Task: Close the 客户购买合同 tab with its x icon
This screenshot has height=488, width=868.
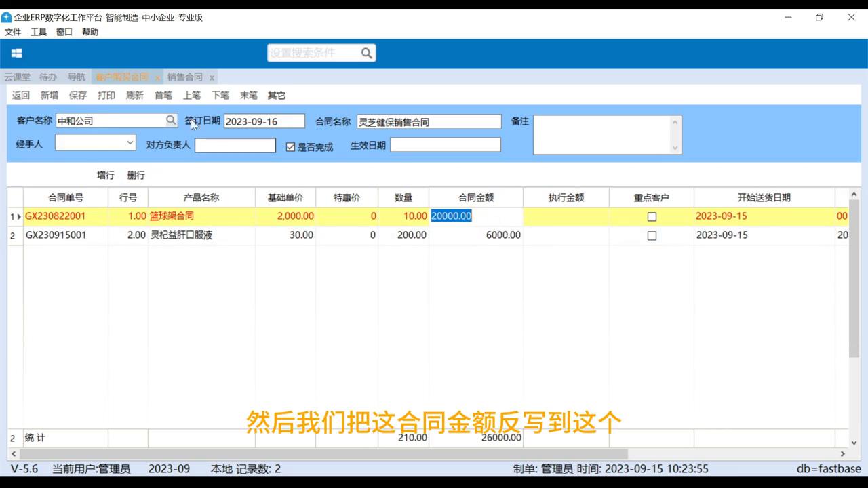Action: 157,77
